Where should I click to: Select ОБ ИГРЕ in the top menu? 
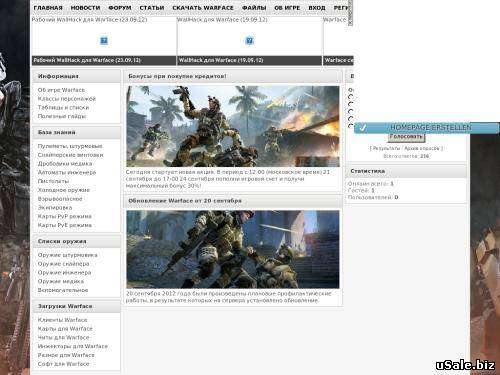(x=287, y=8)
